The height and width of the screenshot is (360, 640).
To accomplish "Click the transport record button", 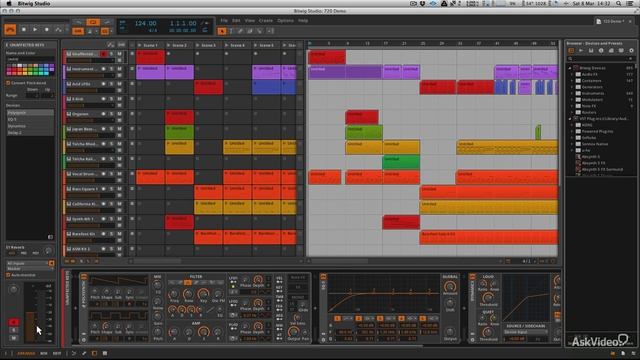I will pyautogui.click(x=47, y=29).
